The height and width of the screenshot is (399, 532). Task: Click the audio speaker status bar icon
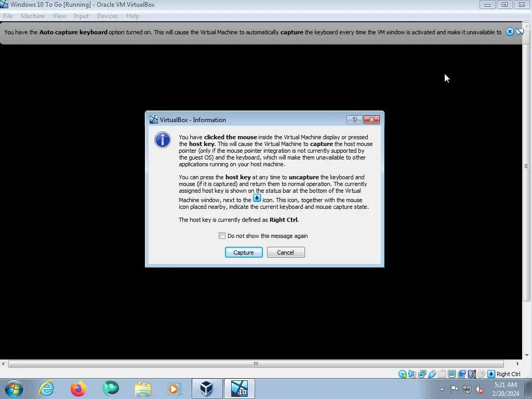412,374
